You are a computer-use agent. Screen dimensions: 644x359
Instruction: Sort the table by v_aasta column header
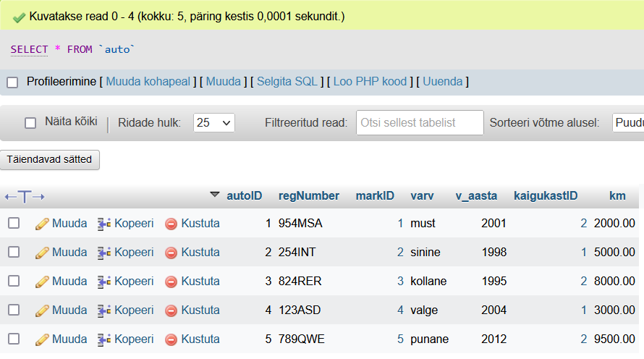[476, 196]
